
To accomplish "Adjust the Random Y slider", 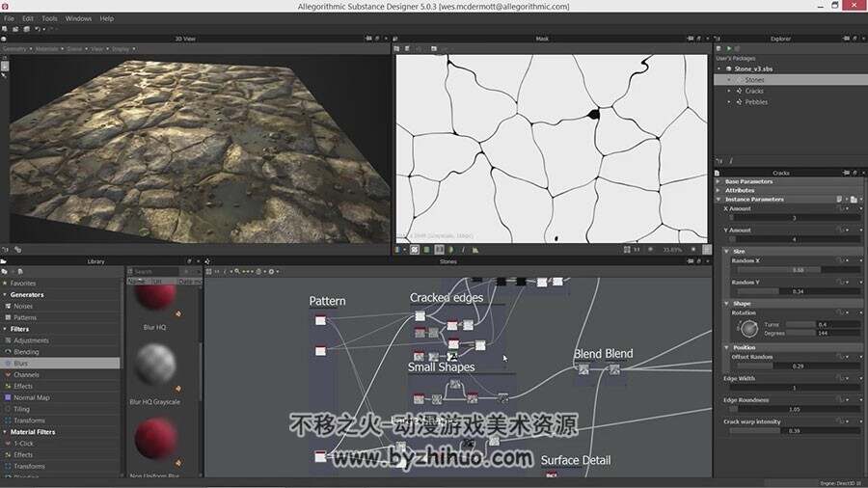I will click(797, 291).
